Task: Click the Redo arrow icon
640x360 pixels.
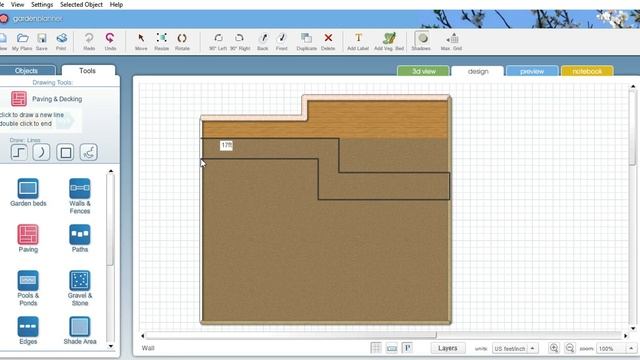Action: pyautogui.click(x=89, y=38)
